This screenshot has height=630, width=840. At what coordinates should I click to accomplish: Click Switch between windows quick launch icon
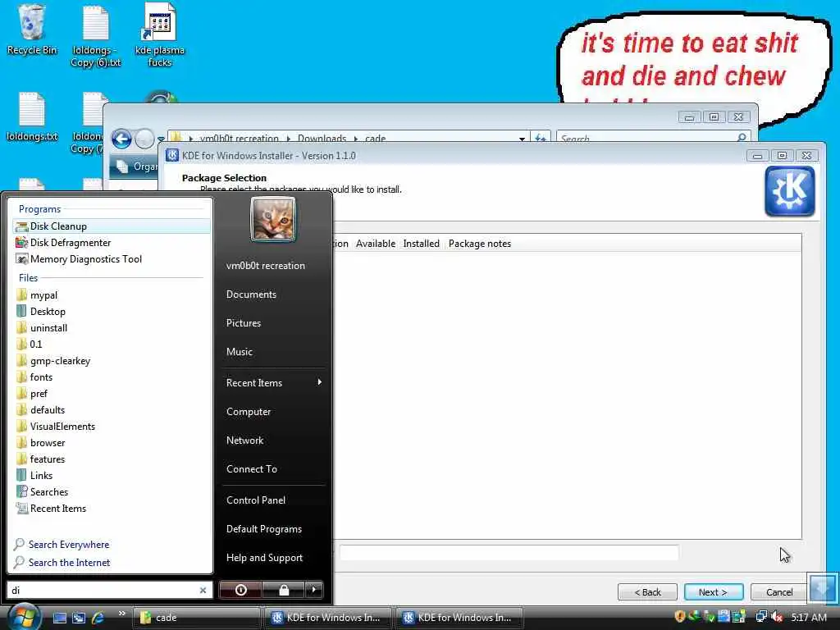(79, 618)
